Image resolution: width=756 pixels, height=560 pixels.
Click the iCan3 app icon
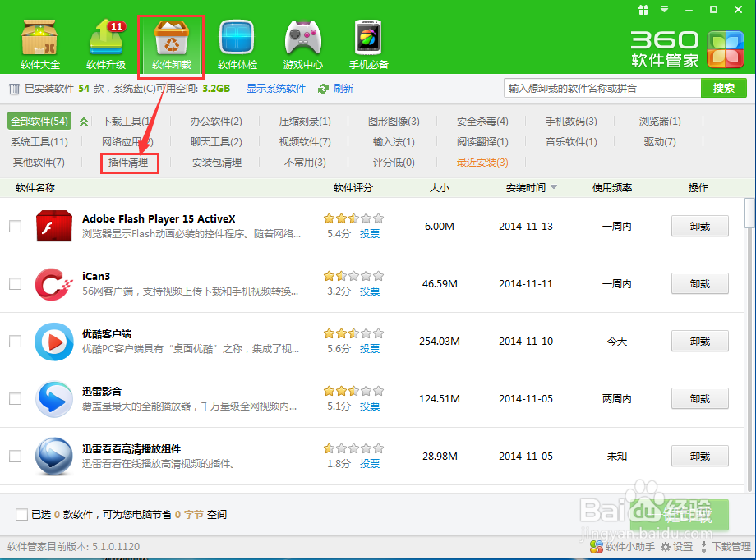[x=54, y=283]
